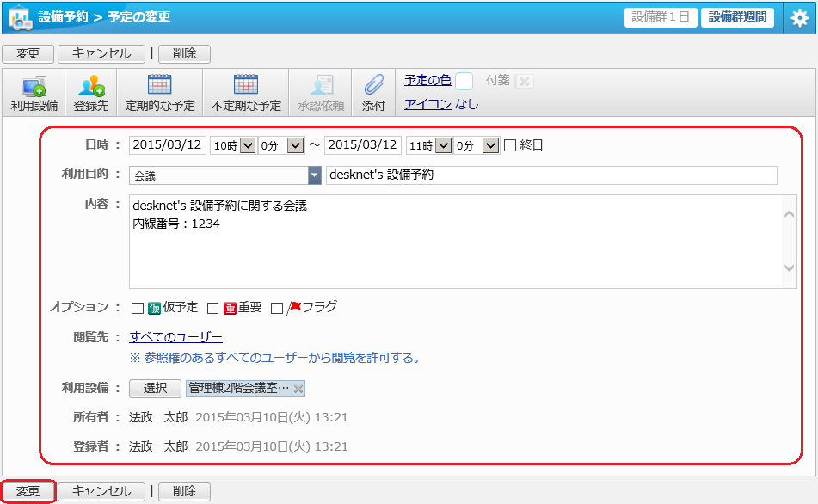Click the 内容 scrollbar down arrow
This screenshot has height=504, width=818.
click(790, 268)
